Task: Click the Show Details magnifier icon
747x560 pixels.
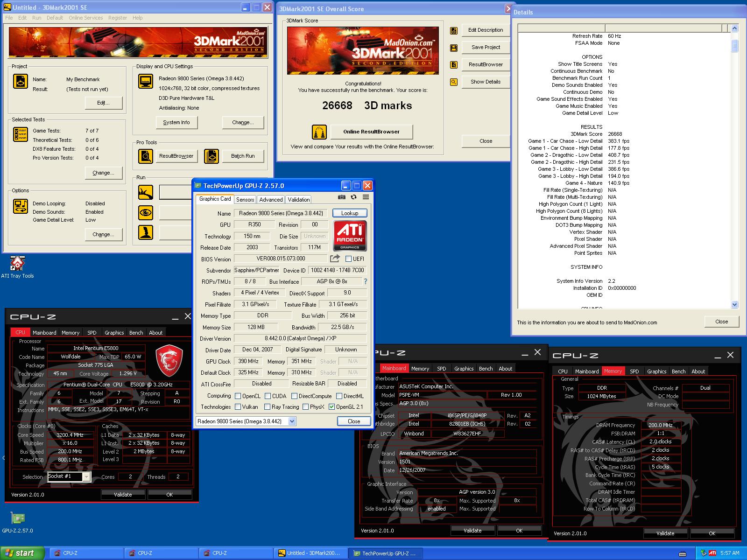Action: (x=453, y=82)
